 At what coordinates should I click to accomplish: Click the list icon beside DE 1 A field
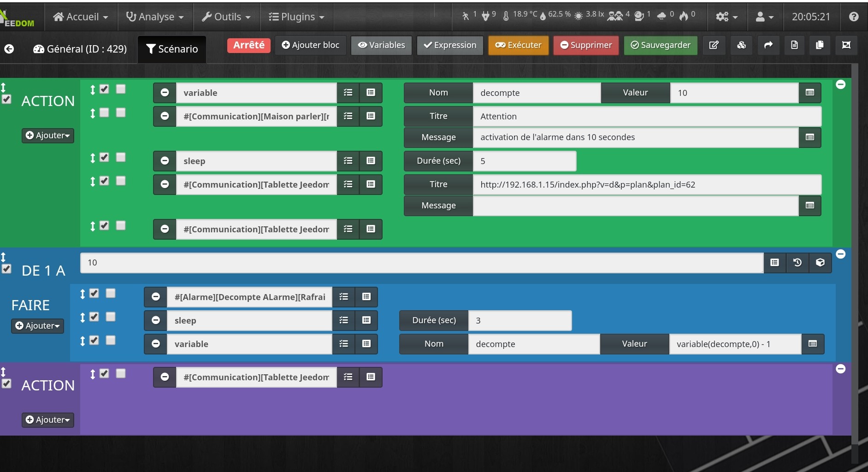(775, 263)
